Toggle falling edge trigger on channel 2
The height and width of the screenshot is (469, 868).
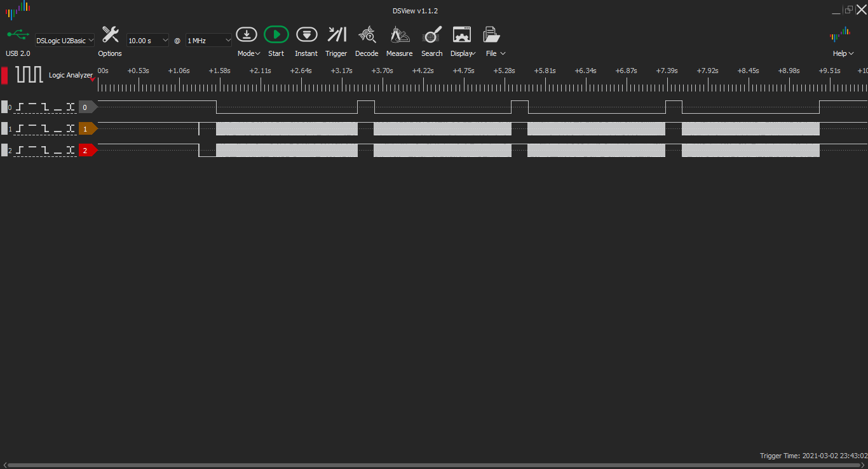pyautogui.click(x=44, y=150)
